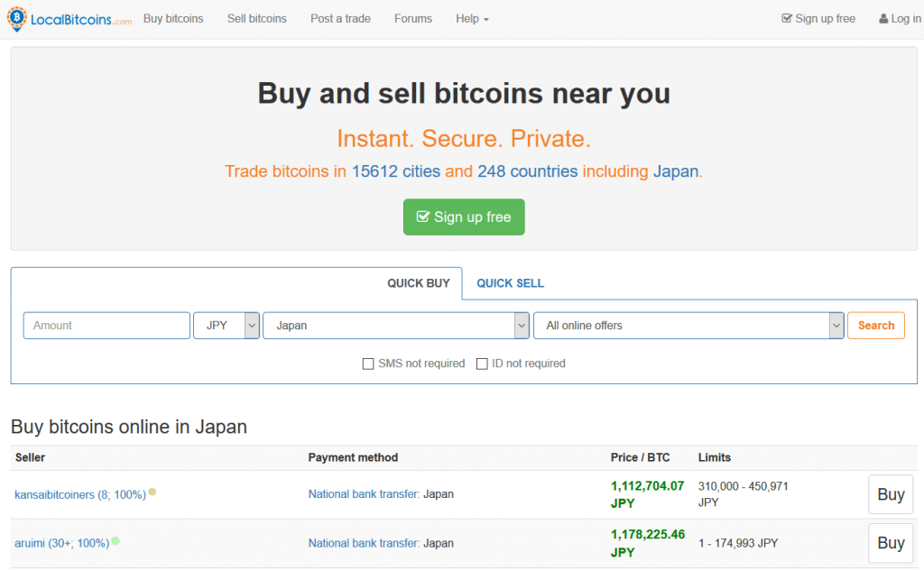
Task: Click the checkmark icon on green Sign up button
Action: click(x=422, y=216)
